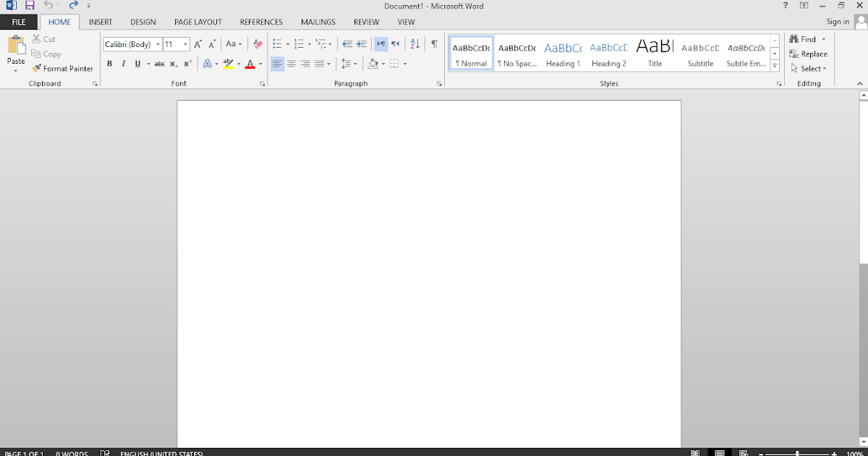Open the Select dropdown in Editing
The image size is (868, 456).
pyautogui.click(x=809, y=69)
